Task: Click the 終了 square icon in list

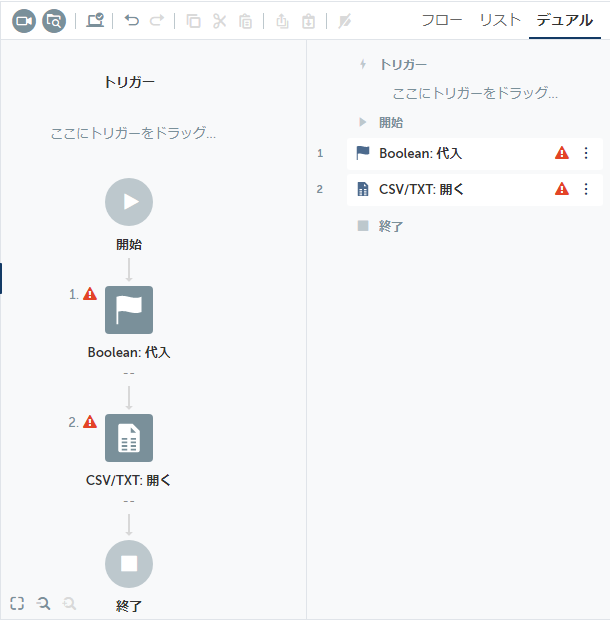Action: click(x=363, y=226)
